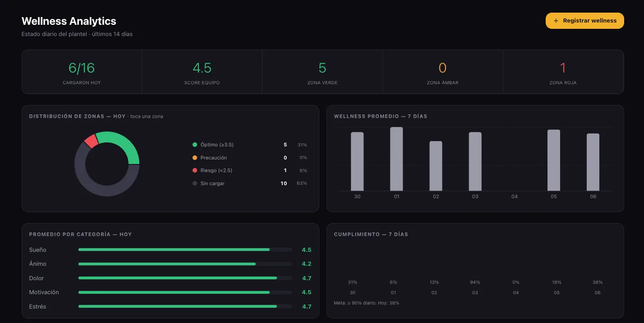Click the Dolor progress bar
Image resolution: width=644 pixels, height=323 pixels.
point(185,278)
